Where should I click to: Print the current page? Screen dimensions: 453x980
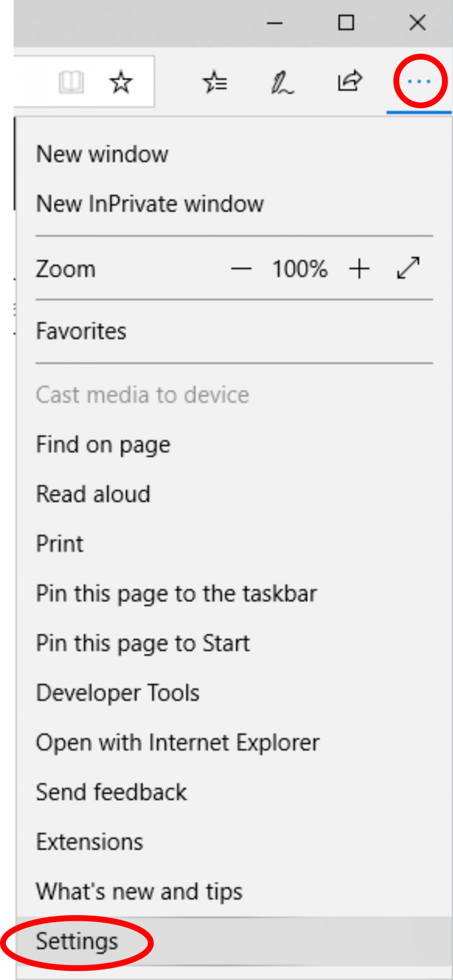click(59, 543)
